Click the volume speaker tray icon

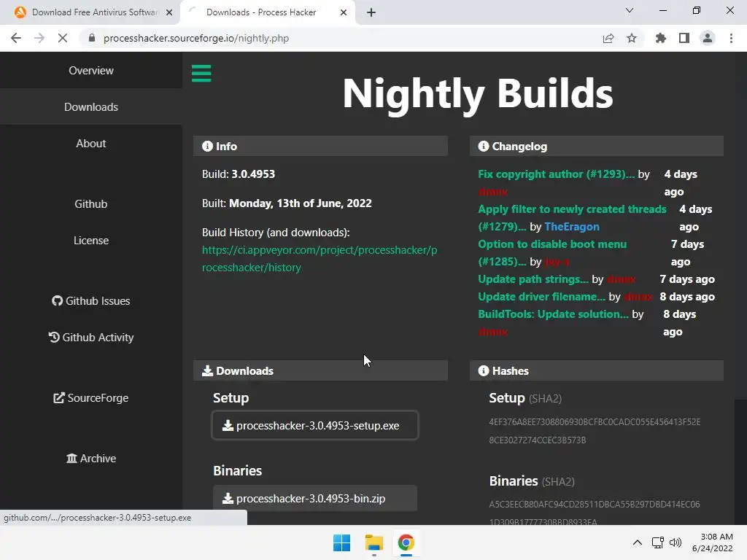[676, 542]
